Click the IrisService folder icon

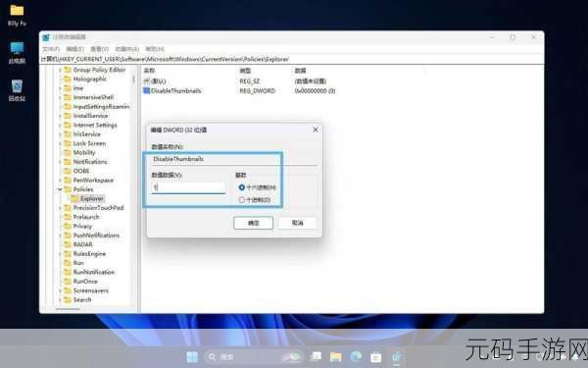[x=68, y=134]
